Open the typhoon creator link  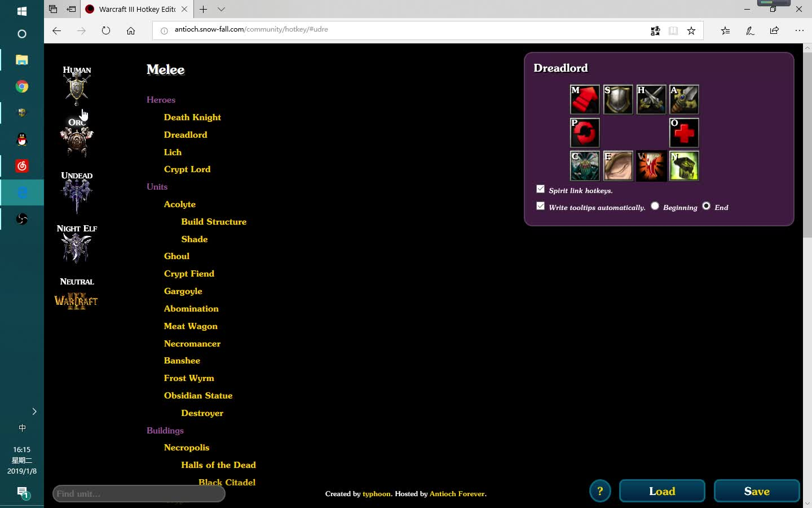coord(377,494)
